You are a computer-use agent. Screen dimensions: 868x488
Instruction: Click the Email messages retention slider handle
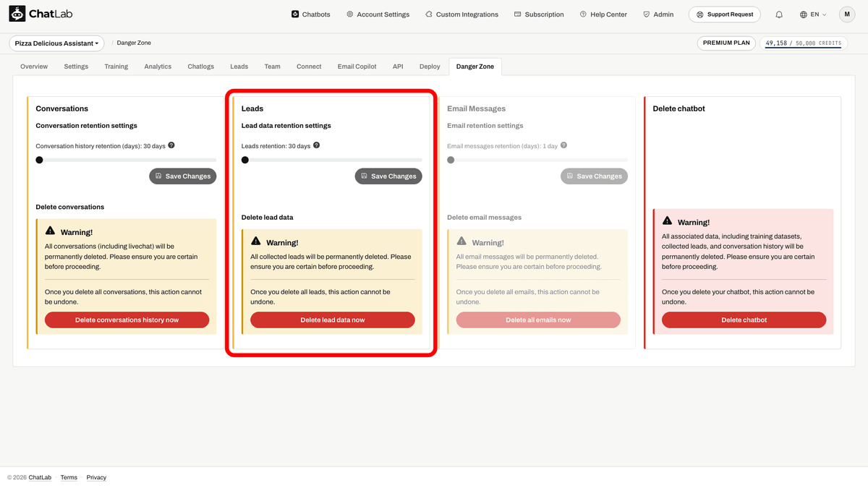[451, 160]
